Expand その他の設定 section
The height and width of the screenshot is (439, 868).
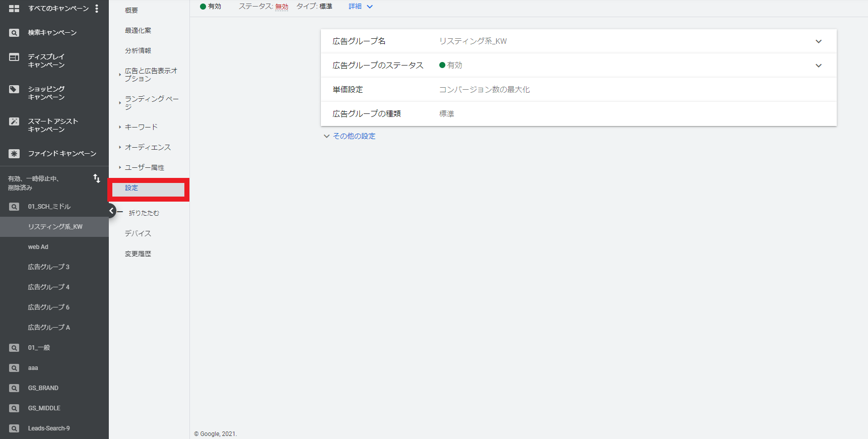tap(350, 136)
